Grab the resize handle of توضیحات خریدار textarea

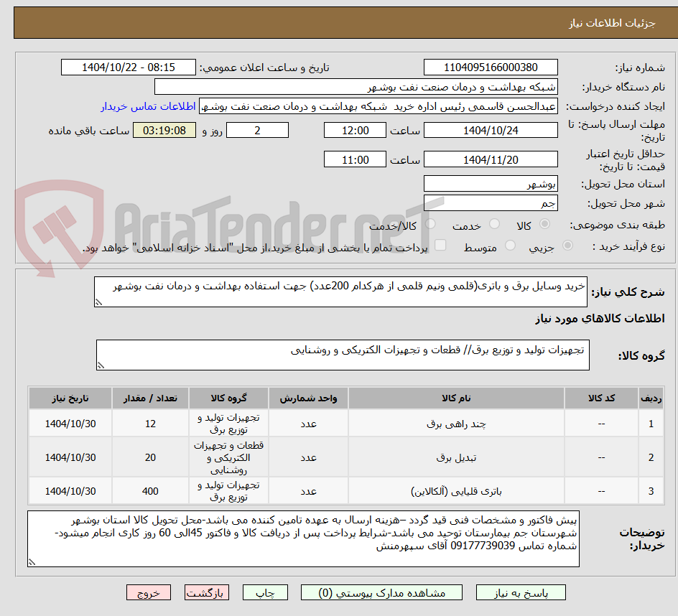[x=32, y=562]
